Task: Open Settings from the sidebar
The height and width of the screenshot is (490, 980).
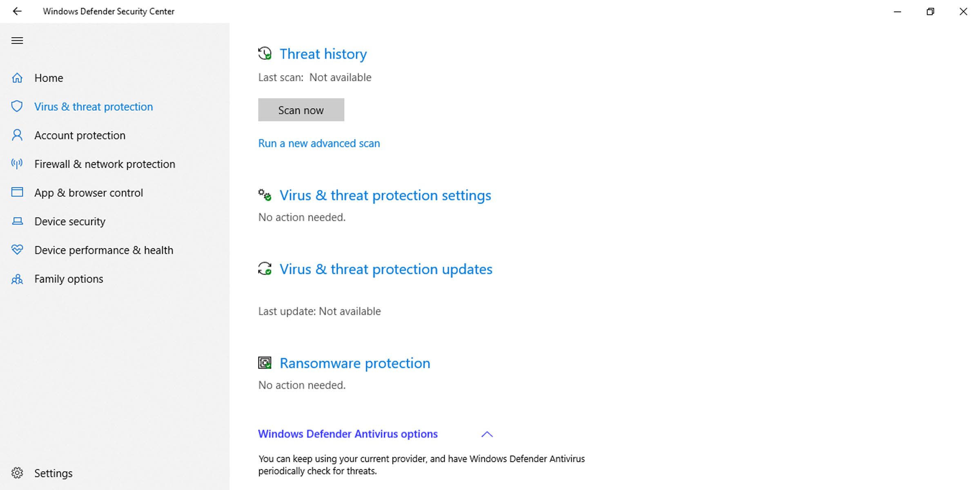Action: tap(54, 472)
